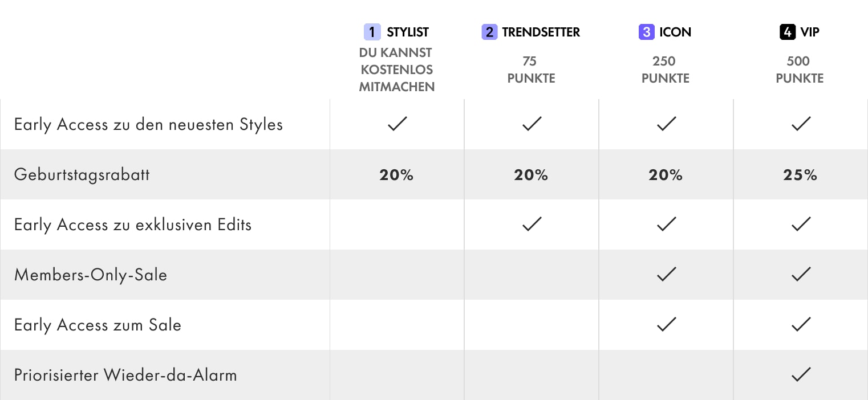Click the 500 Punkte VIP requirement text
868x400 pixels.
pyautogui.click(x=800, y=70)
